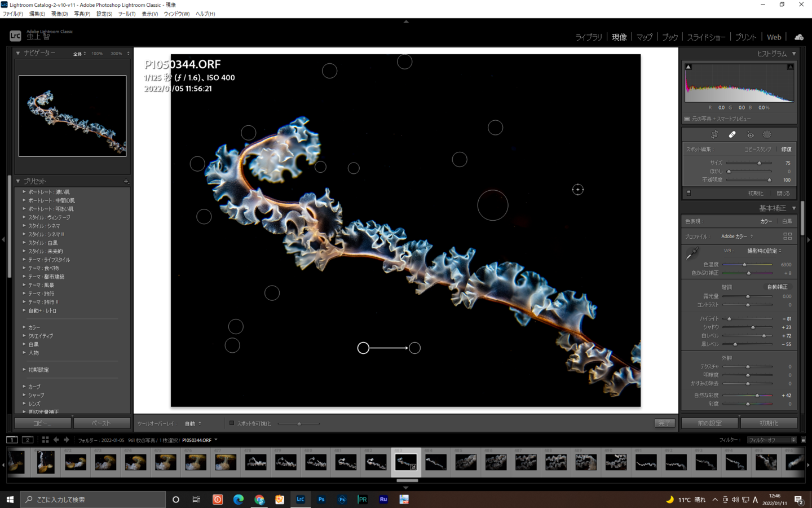Open the 写真(P) menu
The image size is (812, 508).
click(x=82, y=14)
